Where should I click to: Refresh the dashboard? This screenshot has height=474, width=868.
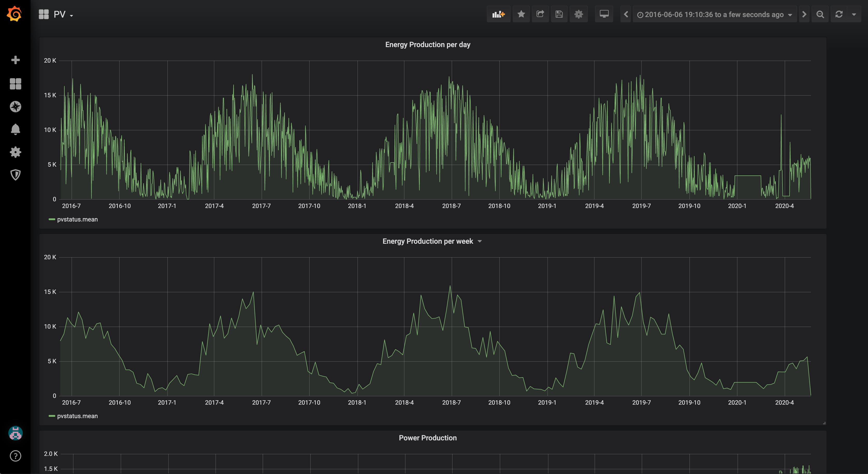[839, 14]
